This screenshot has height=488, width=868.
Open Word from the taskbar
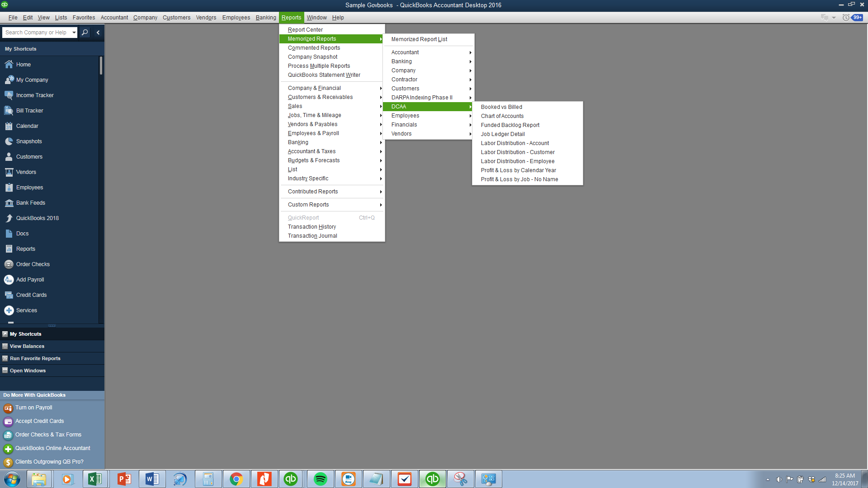click(x=152, y=479)
